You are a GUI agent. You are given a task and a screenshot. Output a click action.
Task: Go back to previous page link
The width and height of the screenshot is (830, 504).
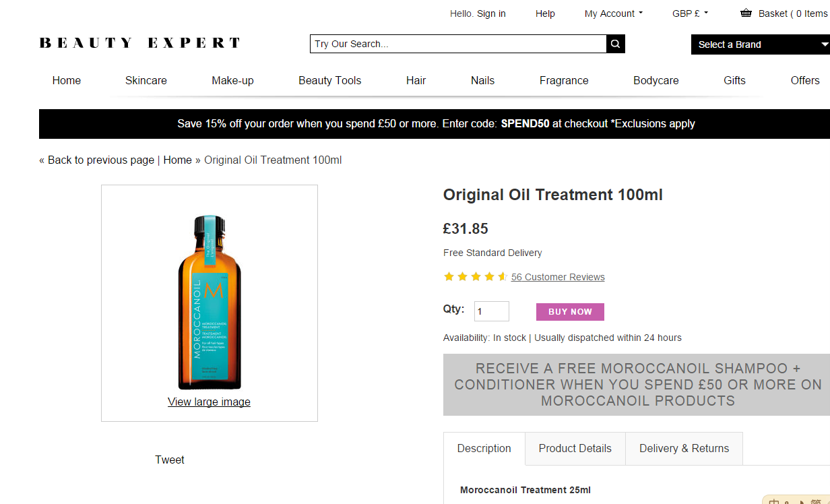tap(100, 160)
